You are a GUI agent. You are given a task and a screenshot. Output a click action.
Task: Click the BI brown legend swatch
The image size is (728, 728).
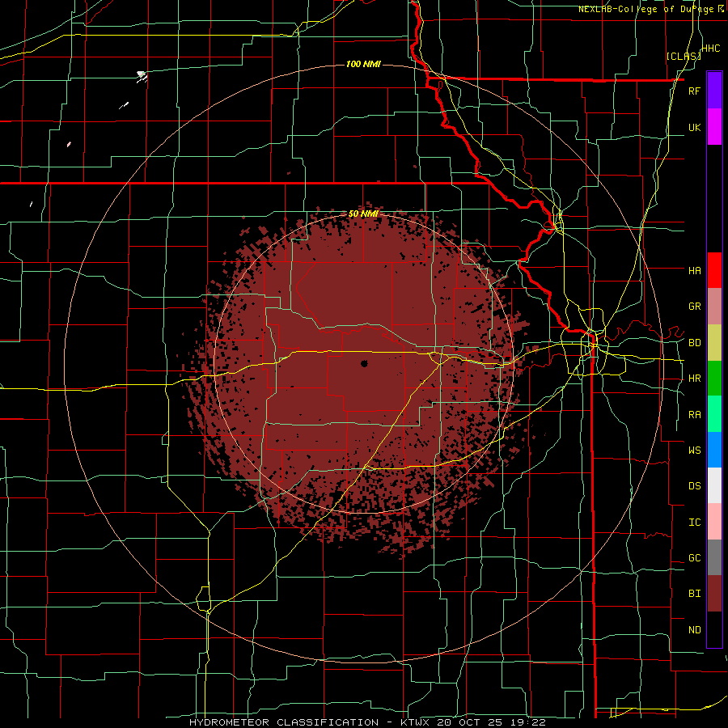tap(714, 594)
